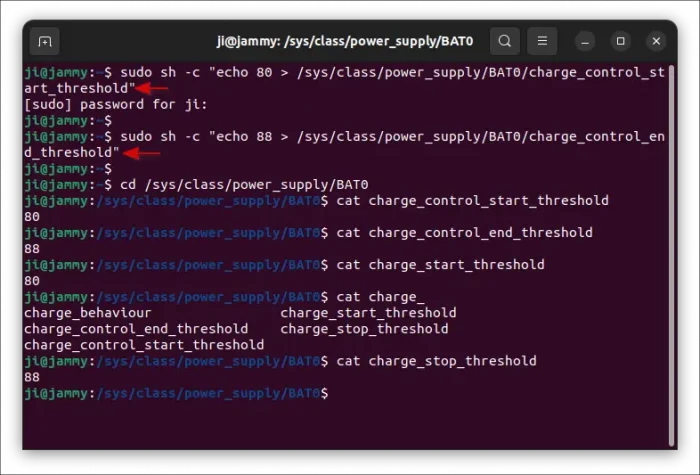The height and width of the screenshot is (475, 700).
Task: Click the cat charge_control_start_threshold command
Action: click(472, 201)
